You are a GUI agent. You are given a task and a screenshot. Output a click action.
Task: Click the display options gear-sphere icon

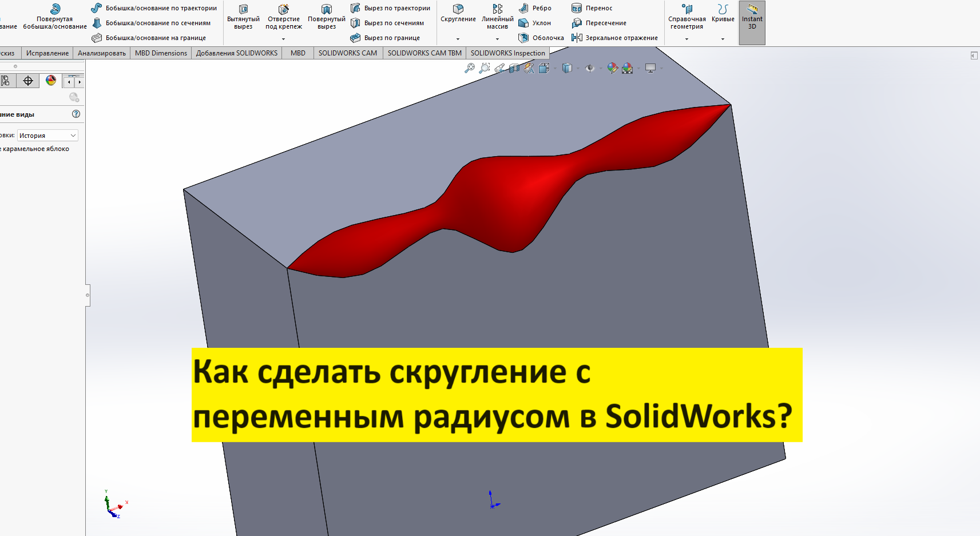(74, 98)
